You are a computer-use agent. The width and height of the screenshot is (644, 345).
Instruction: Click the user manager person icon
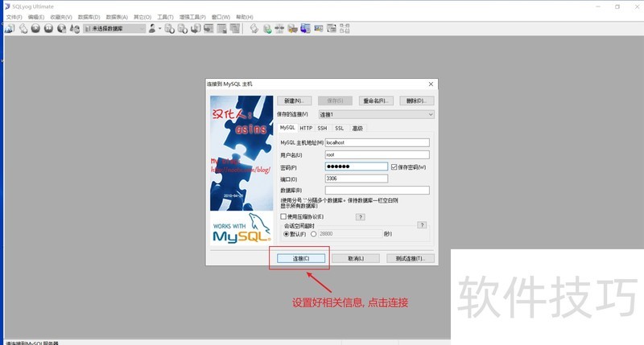pyautogui.click(x=152, y=28)
